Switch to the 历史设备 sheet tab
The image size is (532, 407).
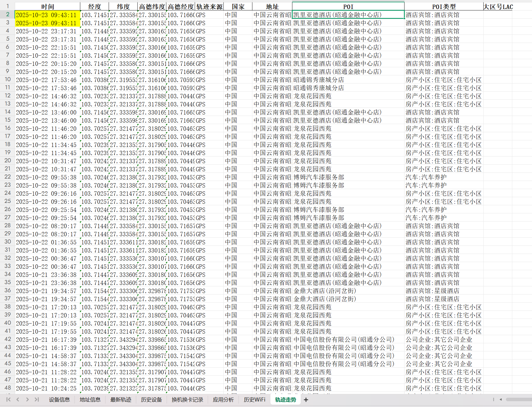[151, 400]
